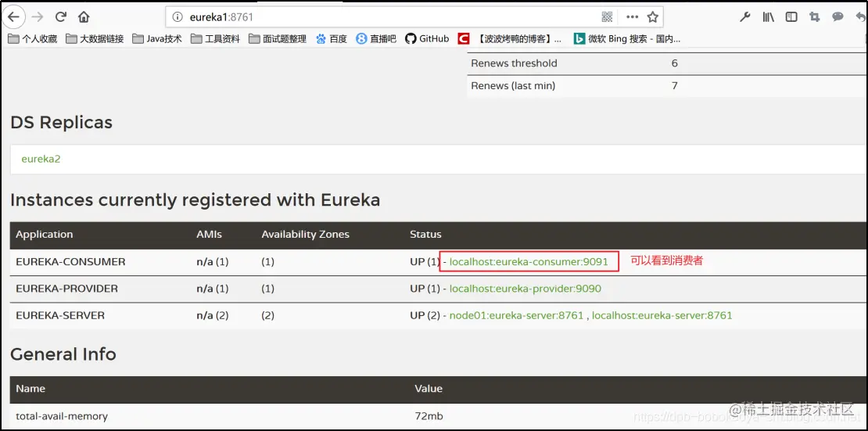Open the 微软 Bing 搜索 bookmark
This screenshot has height=431, width=868.
tap(627, 39)
